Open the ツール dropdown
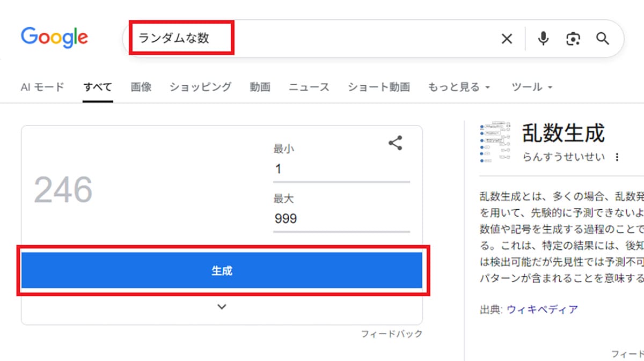This screenshot has width=644, height=361. click(x=531, y=86)
